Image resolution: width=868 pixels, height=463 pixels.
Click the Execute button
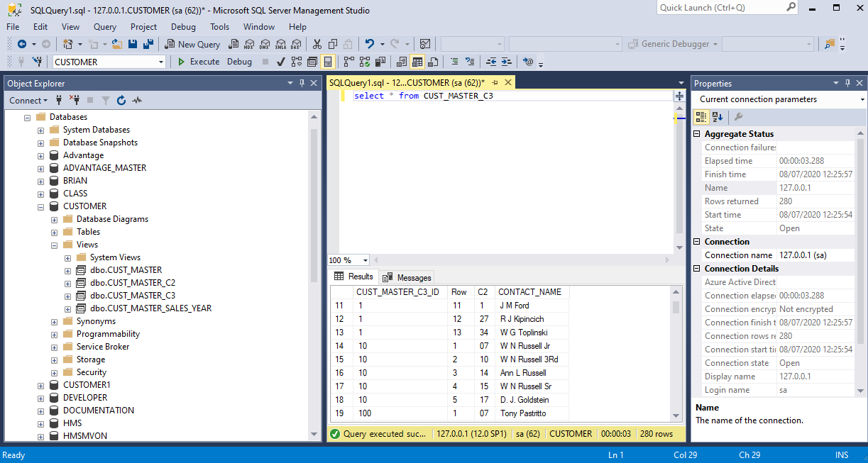pos(198,62)
